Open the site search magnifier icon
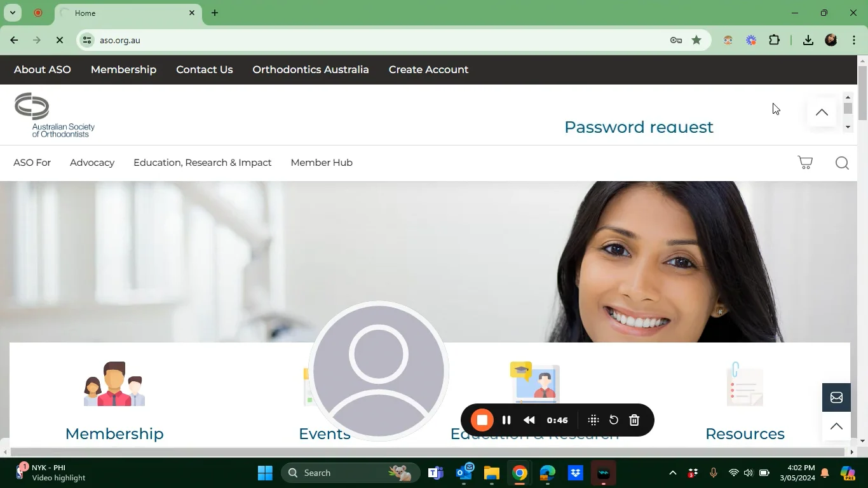868x488 pixels. point(842,163)
